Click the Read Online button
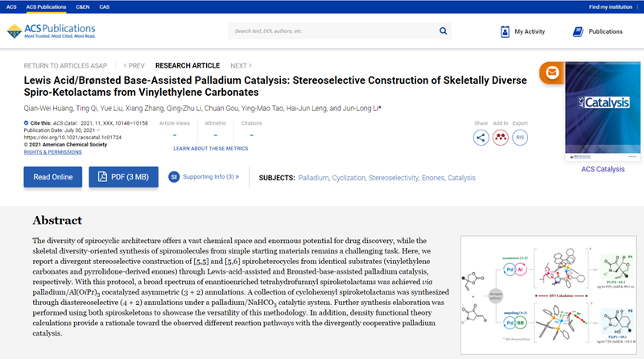Viewport: 644px width, 359px height. point(52,177)
